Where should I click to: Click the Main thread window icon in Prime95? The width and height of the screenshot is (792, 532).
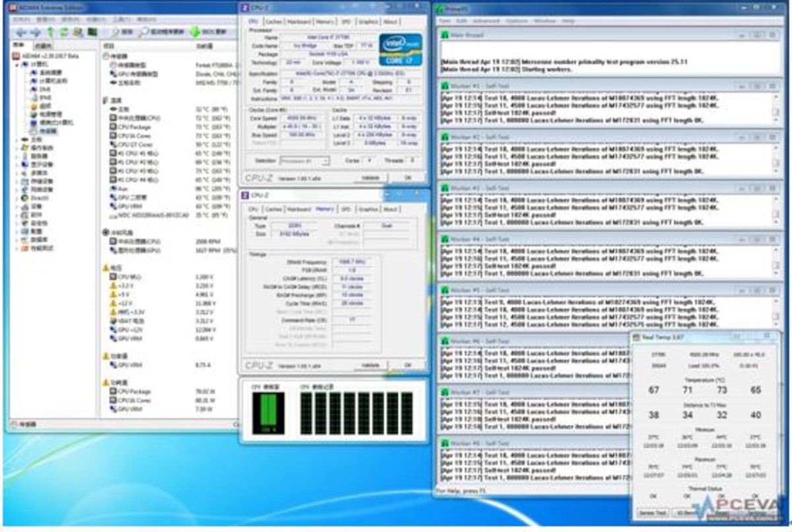[x=445, y=35]
